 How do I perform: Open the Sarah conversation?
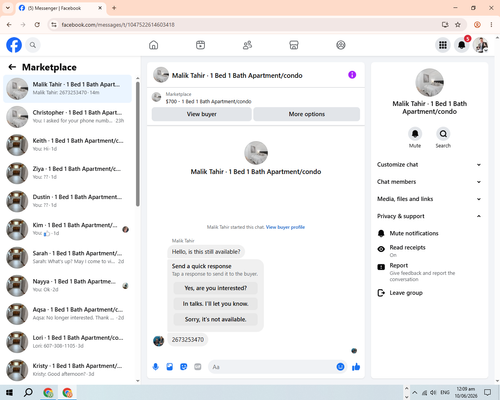pos(67,257)
